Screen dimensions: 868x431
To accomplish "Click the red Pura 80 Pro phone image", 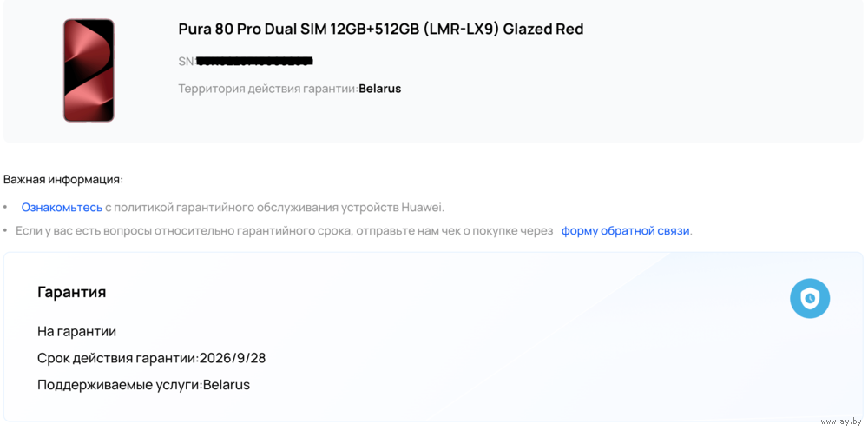I will coord(89,70).
